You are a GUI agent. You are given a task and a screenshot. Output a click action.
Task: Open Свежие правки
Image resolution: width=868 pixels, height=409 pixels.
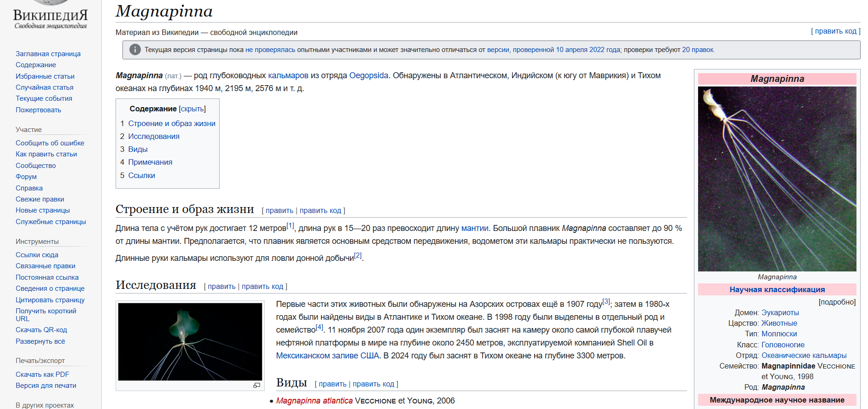pyautogui.click(x=40, y=199)
